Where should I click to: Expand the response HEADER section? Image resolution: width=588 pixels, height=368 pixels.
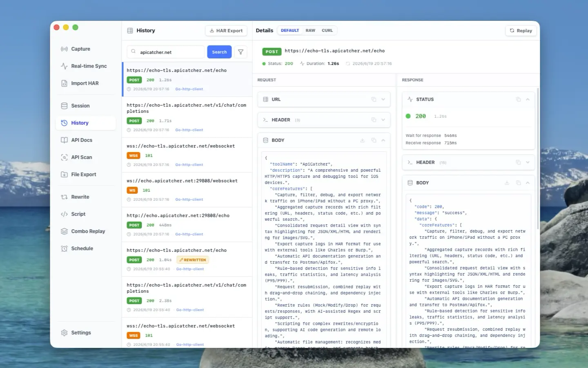click(528, 162)
